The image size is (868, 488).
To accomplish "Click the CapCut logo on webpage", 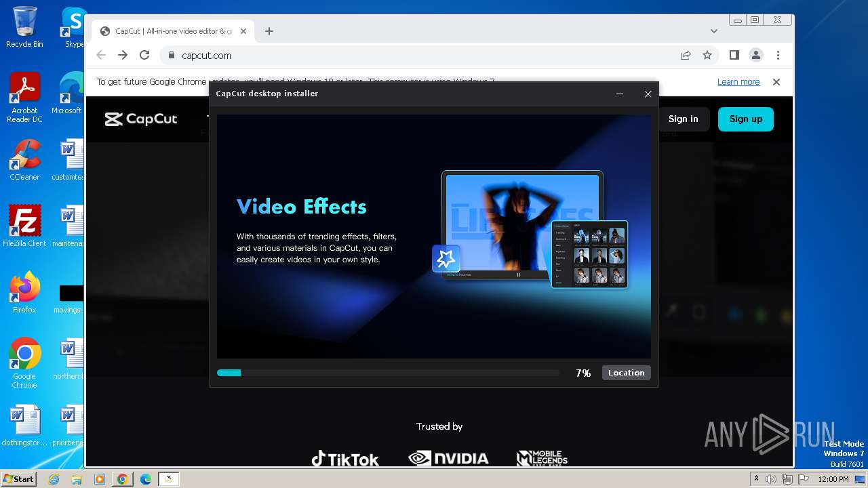I will pyautogui.click(x=141, y=119).
